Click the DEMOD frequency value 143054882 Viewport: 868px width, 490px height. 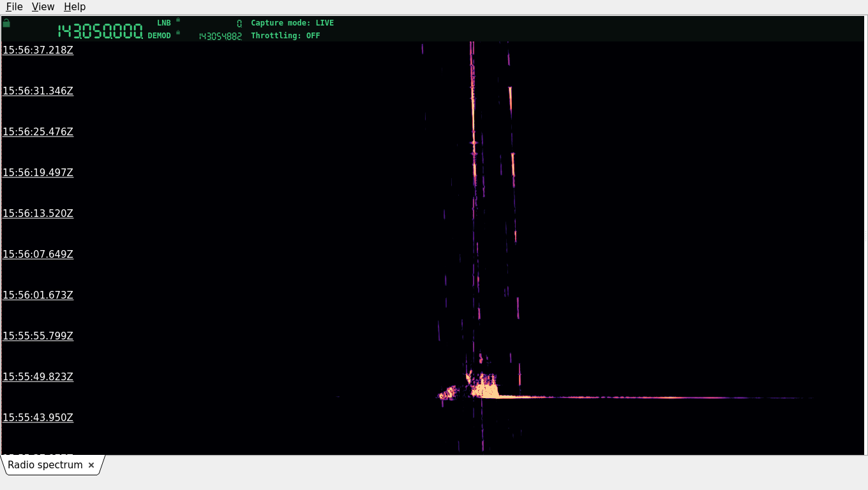point(220,36)
